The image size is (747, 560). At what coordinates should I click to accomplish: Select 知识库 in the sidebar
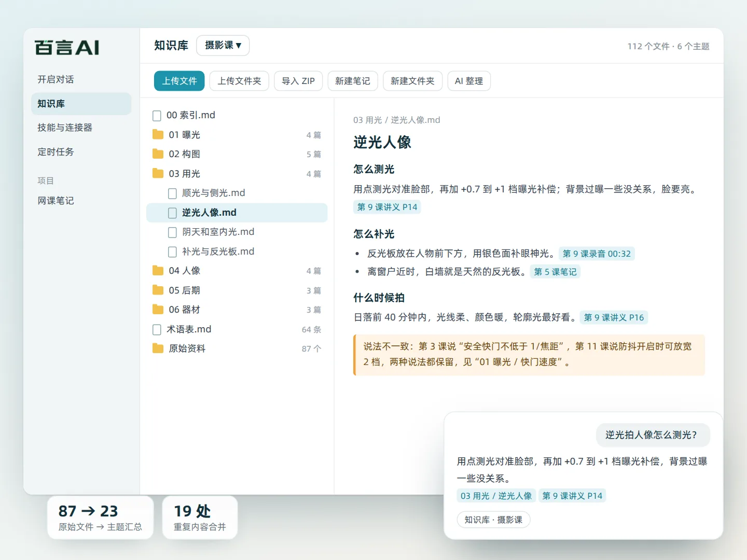pos(81,104)
